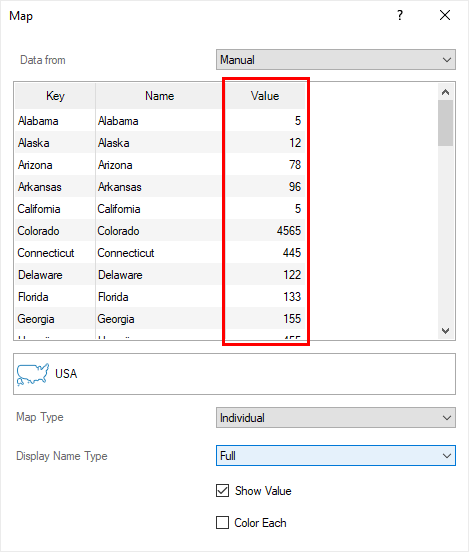469x552 pixels.
Task: Enable the Color Each checkbox
Action: [223, 522]
